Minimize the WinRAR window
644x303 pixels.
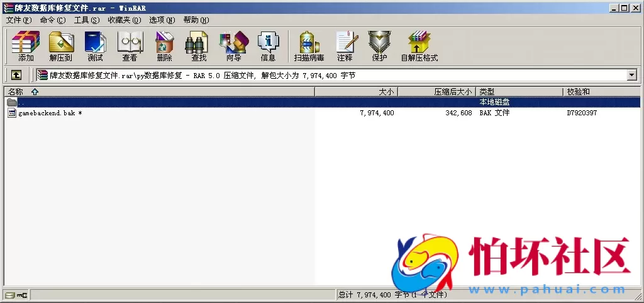(614, 8)
